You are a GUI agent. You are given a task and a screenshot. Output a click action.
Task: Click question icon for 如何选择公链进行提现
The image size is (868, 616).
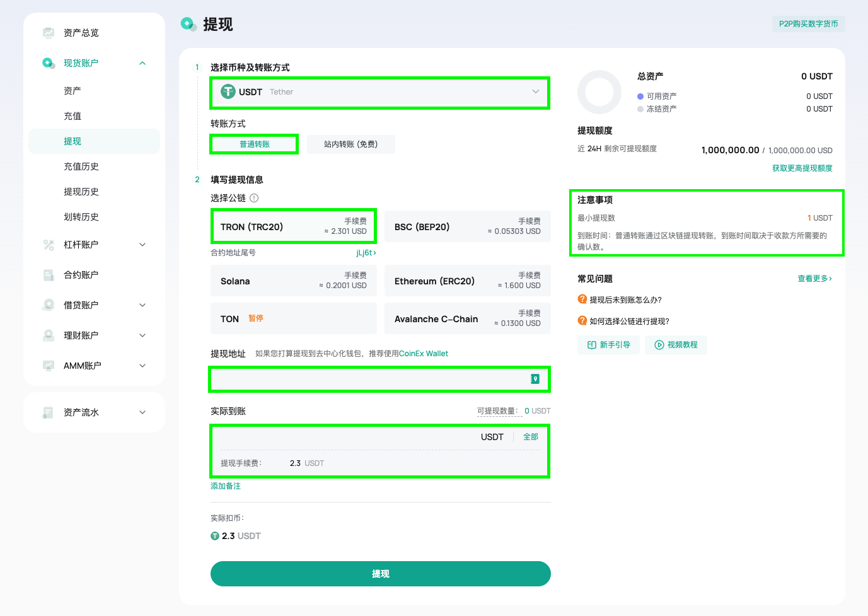click(582, 321)
